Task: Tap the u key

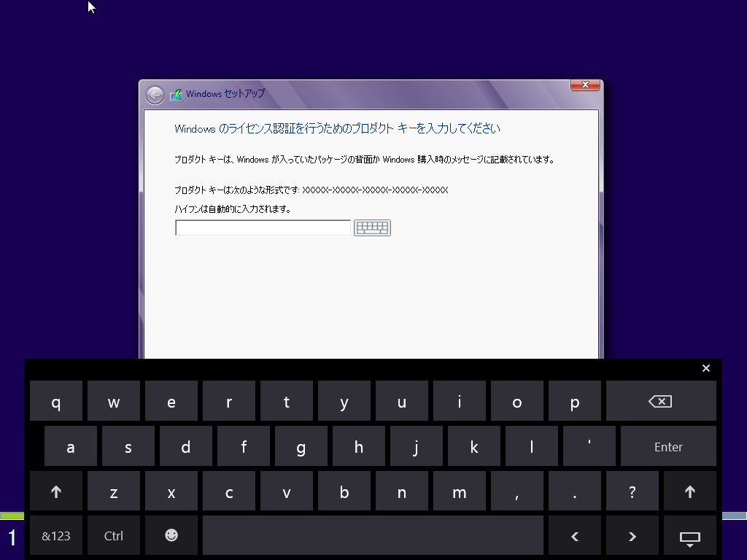Action: [x=402, y=401]
